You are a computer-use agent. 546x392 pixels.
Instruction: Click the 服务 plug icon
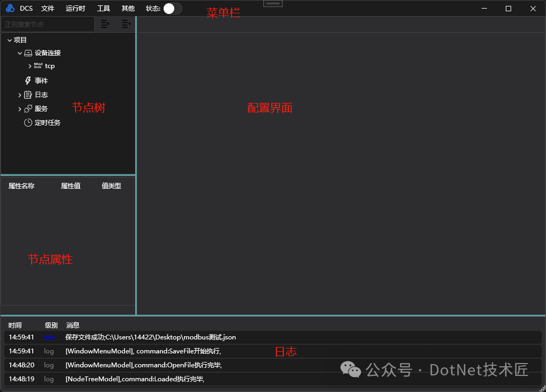pyautogui.click(x=28, y=108)
